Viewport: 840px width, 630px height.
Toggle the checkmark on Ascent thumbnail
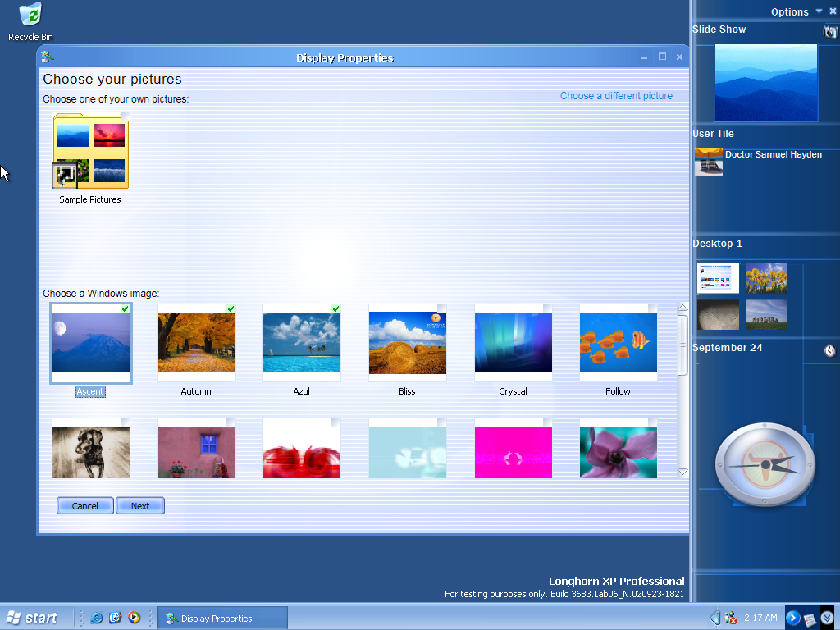pos(126,308)
